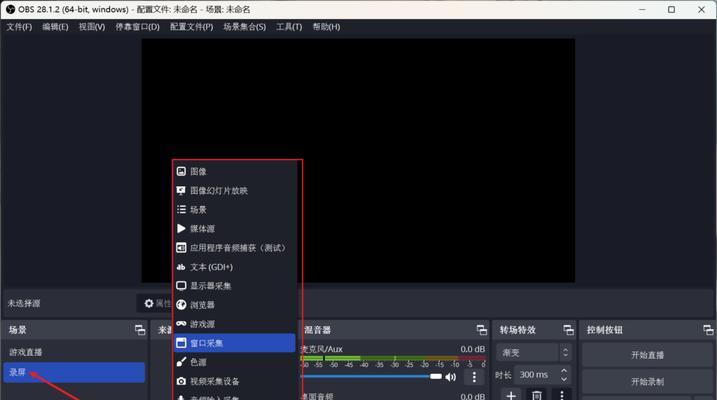Maximize the OBS window
The width and height of the screenshot is (717, 400).
671,9
